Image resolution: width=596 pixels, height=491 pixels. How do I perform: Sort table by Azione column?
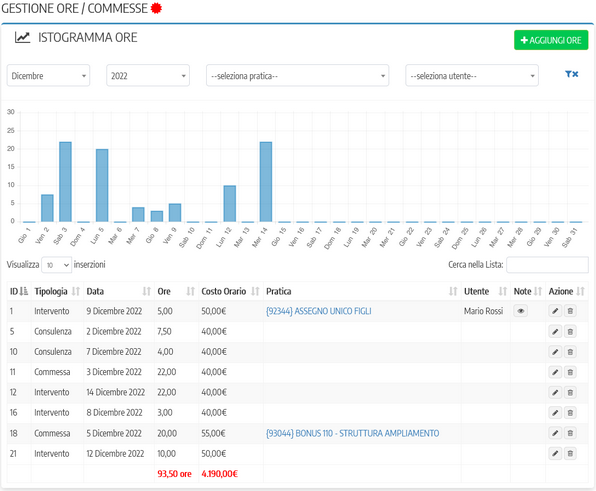tap(567, 291)
